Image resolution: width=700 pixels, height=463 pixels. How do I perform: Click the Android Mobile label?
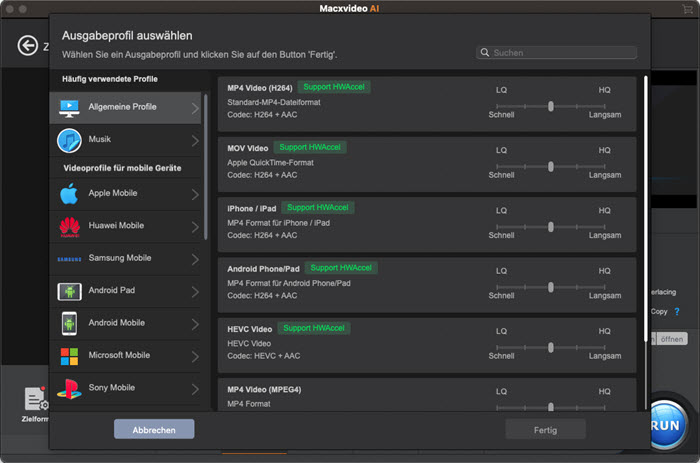pos(117,322)
